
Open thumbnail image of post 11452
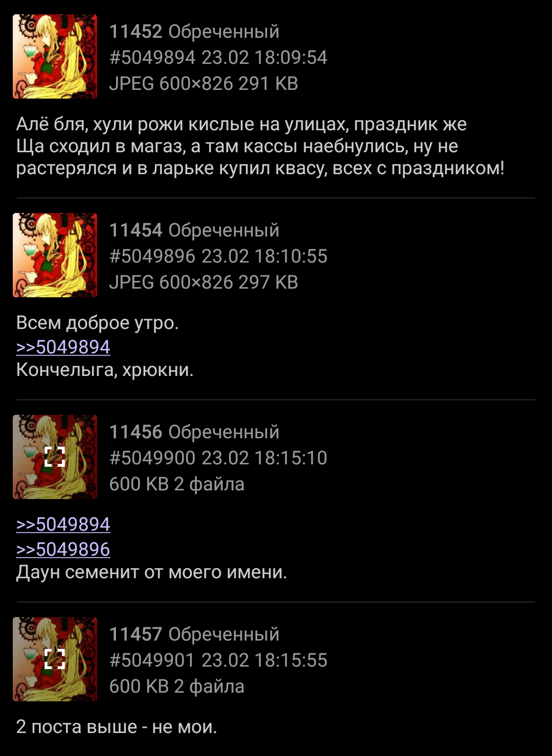click(x=55, y=56)
